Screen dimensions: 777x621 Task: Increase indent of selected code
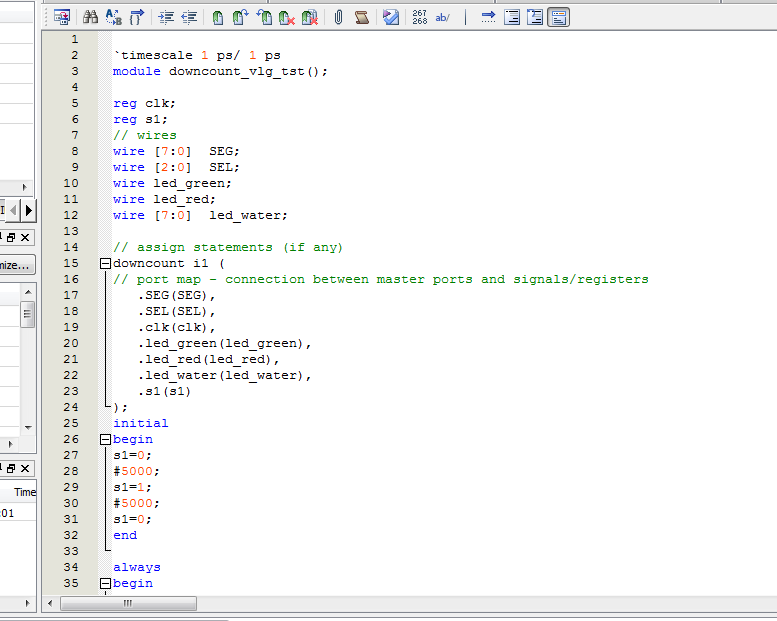pos(166,17)
